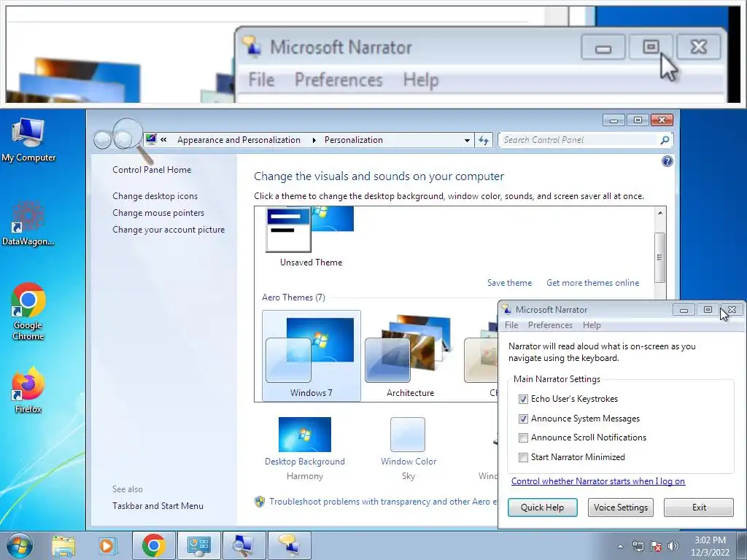The width and height of the screenshot is (747, 560).
Task: Open Control Panel help question mark
Action: coord(667,161)
